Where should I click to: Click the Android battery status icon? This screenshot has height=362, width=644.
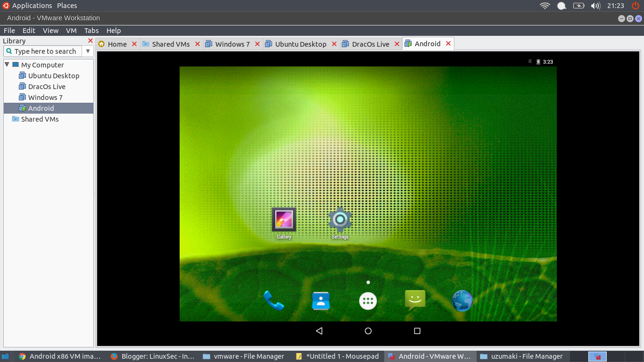[x=538, y=62]
